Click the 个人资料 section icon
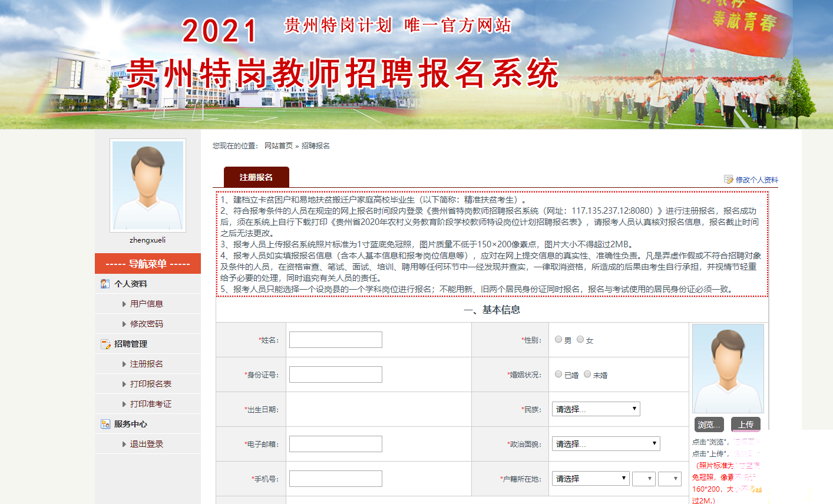Viewport: 833px width, 504px height. tap(105, 284)
